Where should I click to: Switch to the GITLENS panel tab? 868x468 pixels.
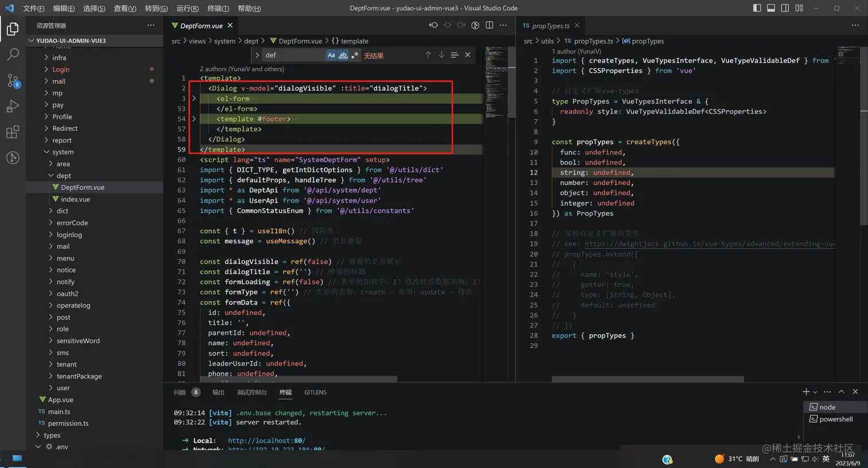pos(315,392)
